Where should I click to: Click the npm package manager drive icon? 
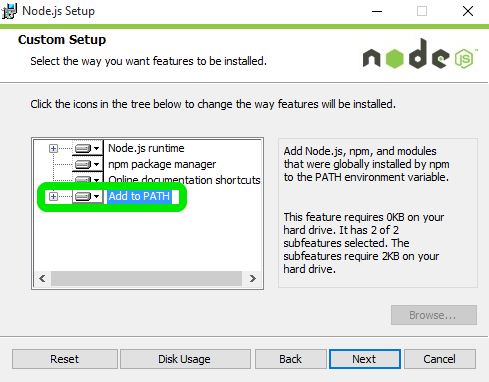coord(83,164)
